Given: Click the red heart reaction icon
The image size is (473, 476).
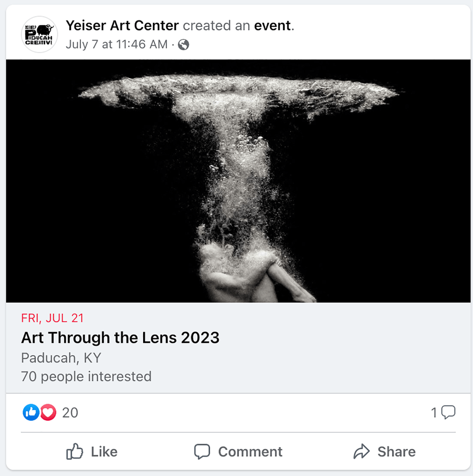Looking at the screenshot, I should (48, 412).
